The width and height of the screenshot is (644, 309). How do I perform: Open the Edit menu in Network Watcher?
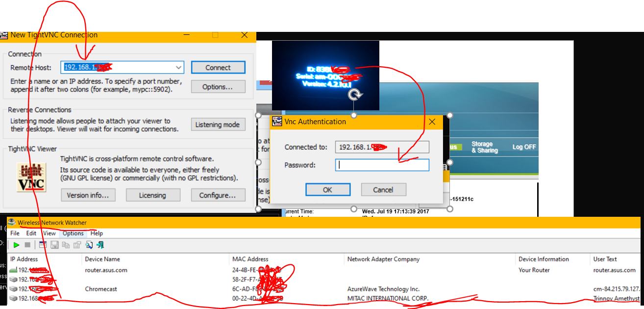[x=31, y=233]
